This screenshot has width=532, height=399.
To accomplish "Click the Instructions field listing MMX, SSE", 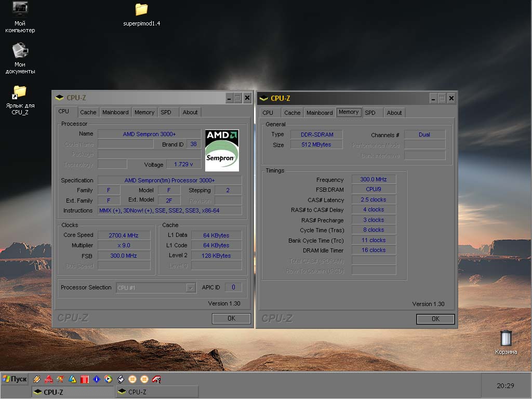I will tap(170, 210).
